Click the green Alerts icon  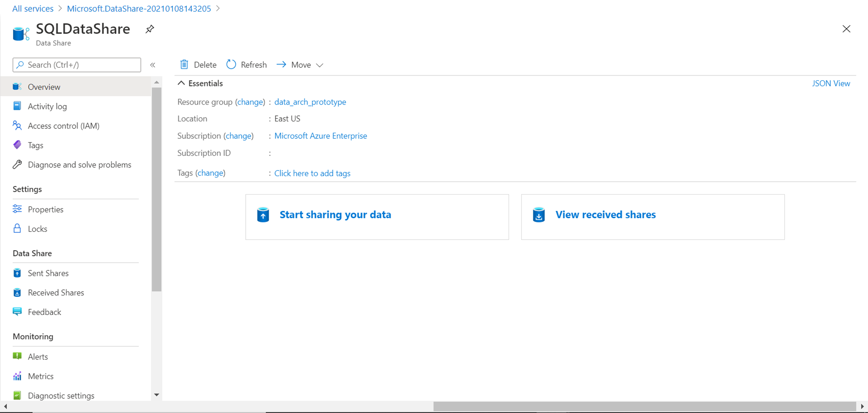tap(17, 356)
